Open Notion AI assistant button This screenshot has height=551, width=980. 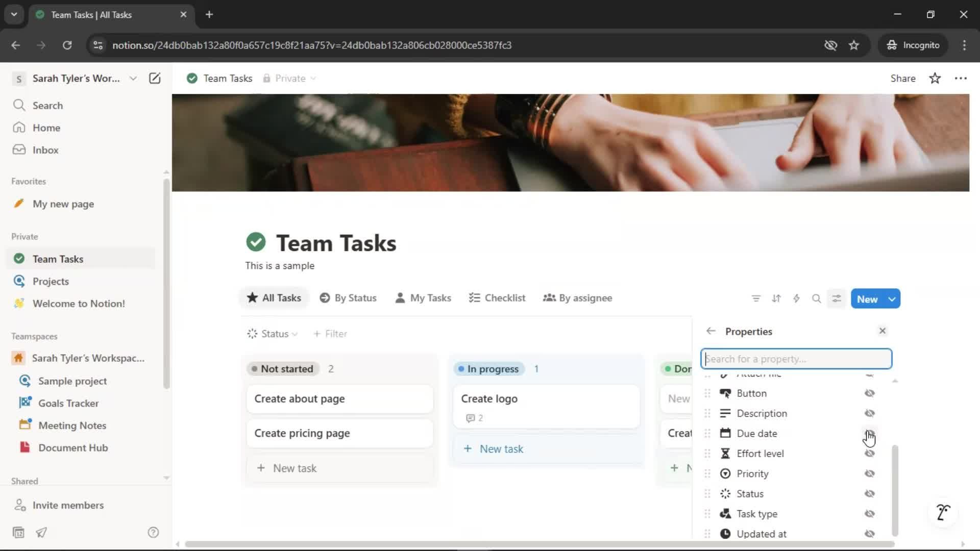coord(943,512)
